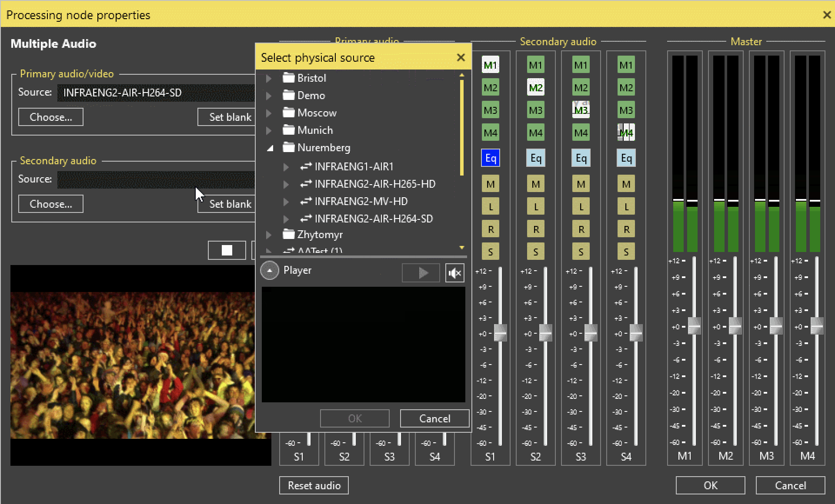Expand the Munich folder
Screen dimensions: 835x504
click(269, 130)
